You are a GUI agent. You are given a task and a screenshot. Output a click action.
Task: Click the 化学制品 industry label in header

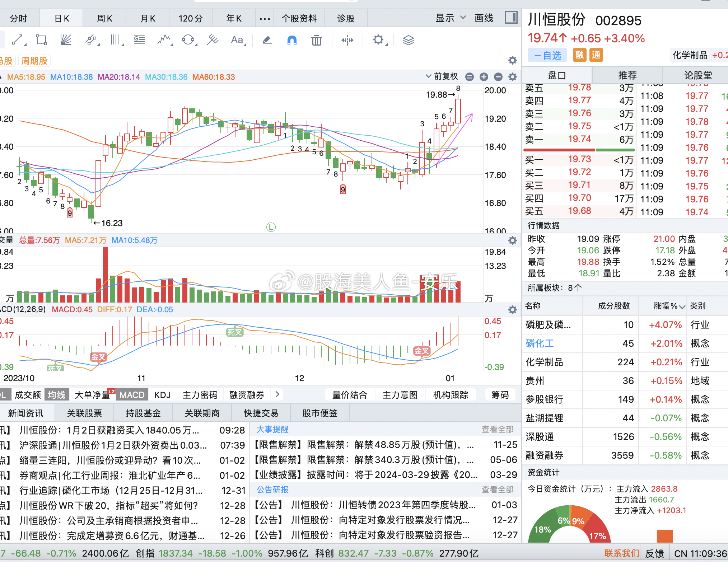point(690,55)
